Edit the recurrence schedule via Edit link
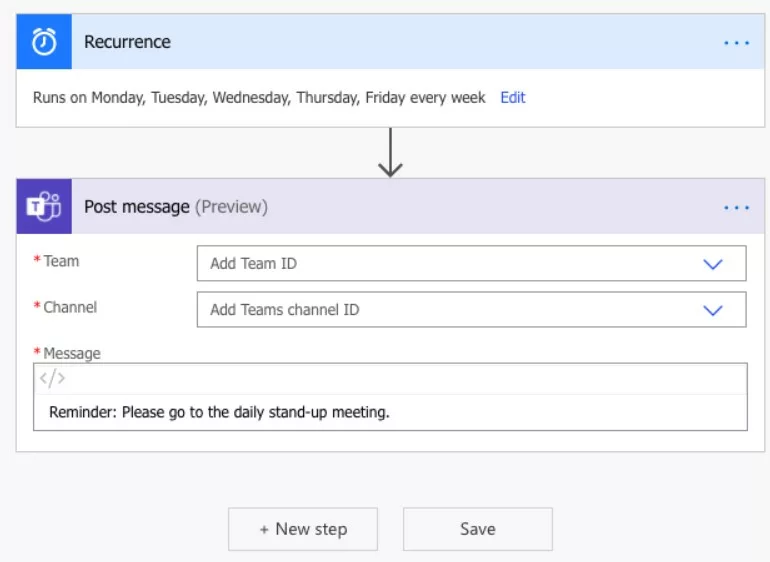Viewport: 770px width, 562px height. (x=513, y=97)
